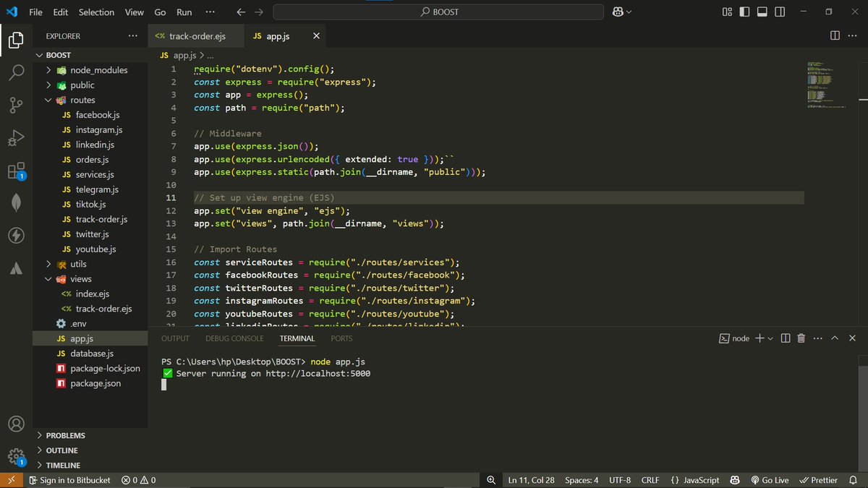The image size is (868, 488).
Task: Expand the utils folder
Action: tap(90, 264)
